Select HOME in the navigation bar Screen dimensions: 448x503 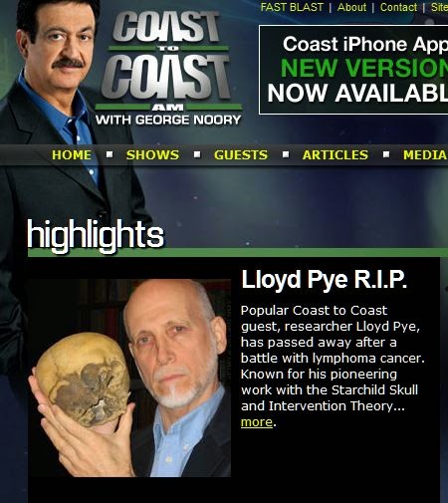pyautogui.click(x=72, y=155)
